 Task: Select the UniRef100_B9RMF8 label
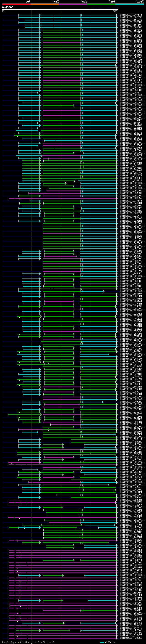131,517
